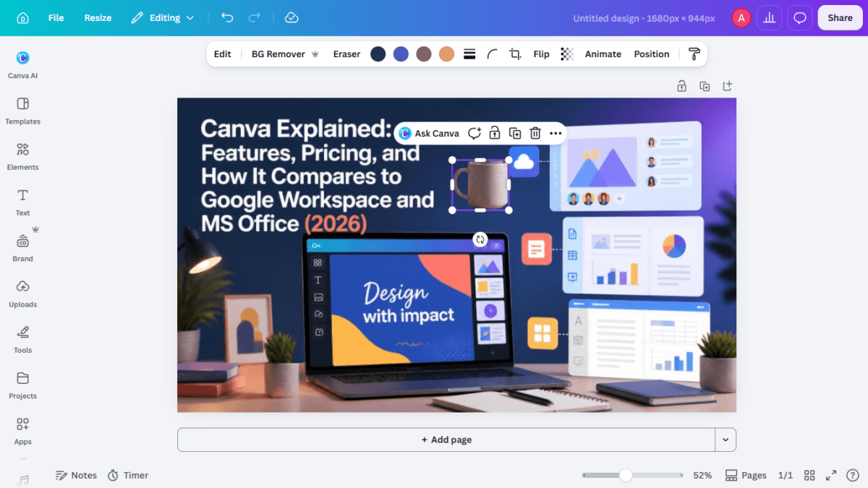Click BG Remover tool
Screen dimensions: 868x488
(x=285, y=54)
